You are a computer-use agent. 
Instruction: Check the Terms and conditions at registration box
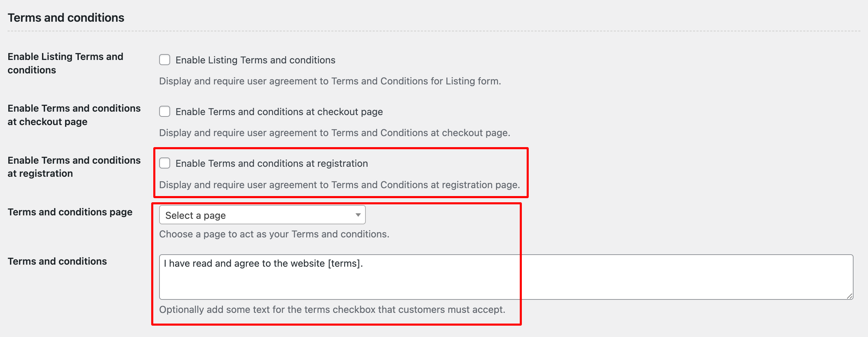(165, 163)
